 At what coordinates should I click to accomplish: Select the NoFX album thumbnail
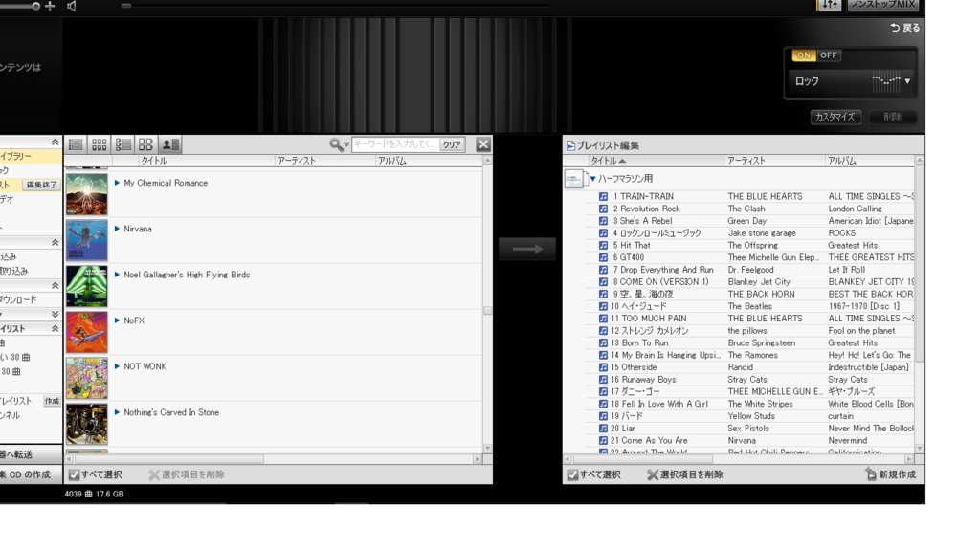[x=87, y=332]
